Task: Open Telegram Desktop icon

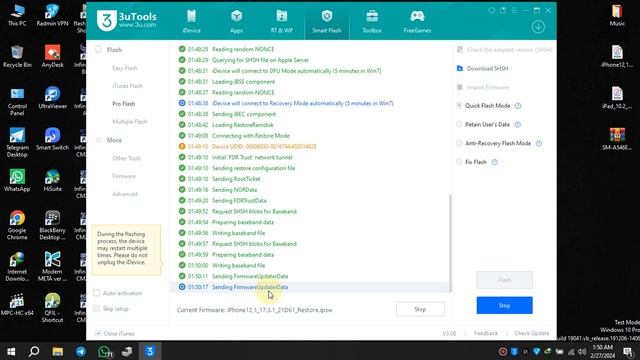Action: tap(17, 142)
